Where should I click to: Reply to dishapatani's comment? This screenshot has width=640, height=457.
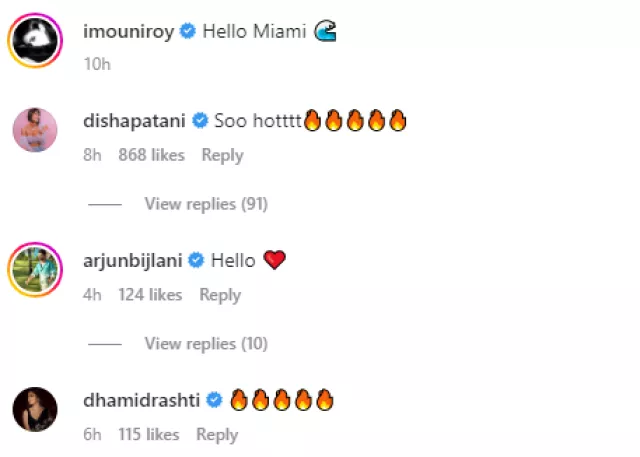click(222, 155)
